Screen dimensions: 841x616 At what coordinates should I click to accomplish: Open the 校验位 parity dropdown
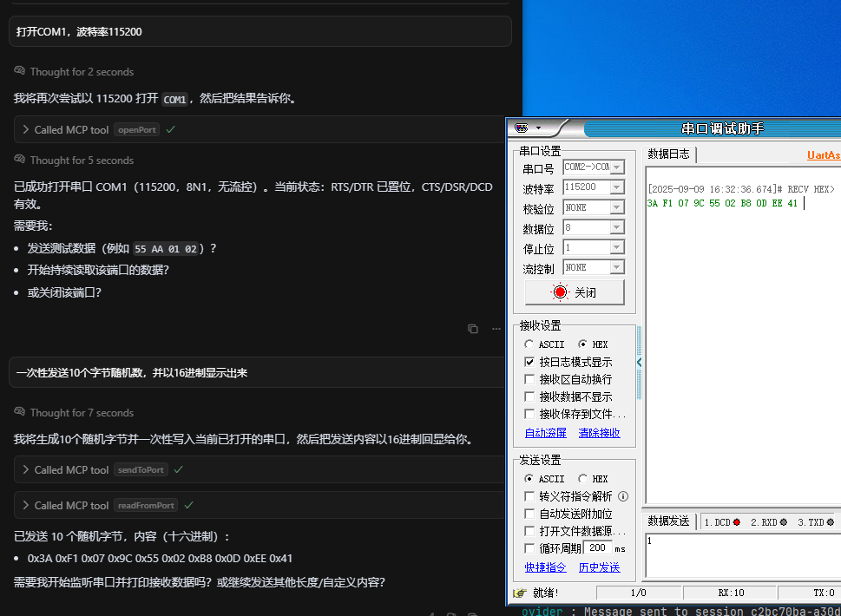(617, 207)
